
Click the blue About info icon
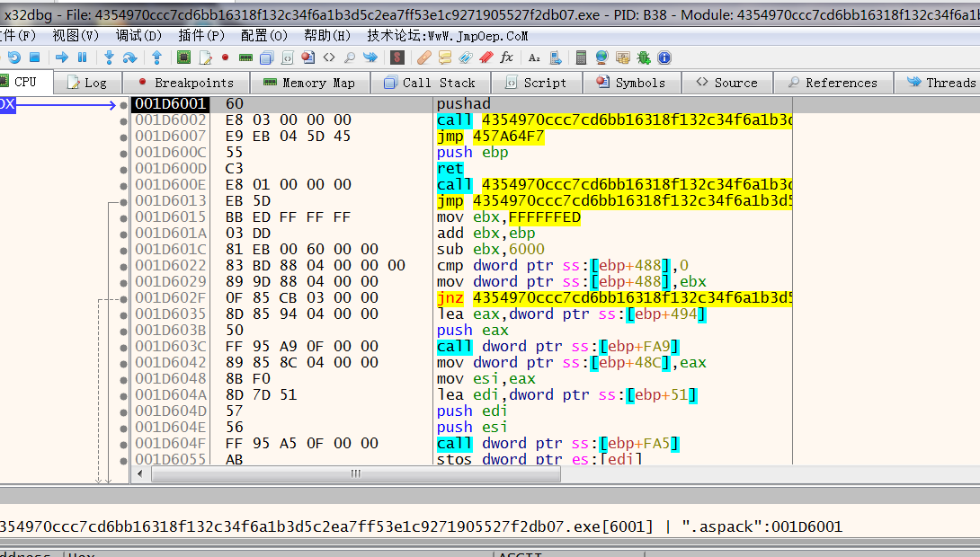pos(664,57)
